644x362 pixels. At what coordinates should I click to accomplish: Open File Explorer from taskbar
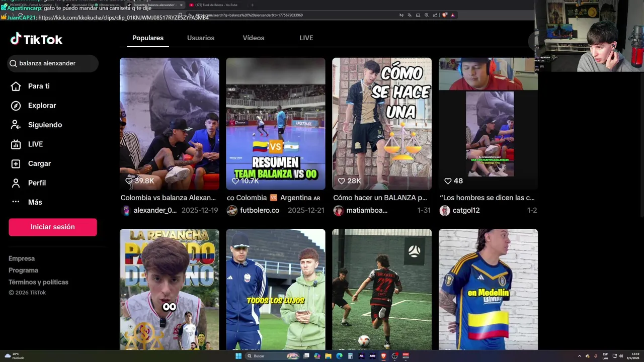328,356
